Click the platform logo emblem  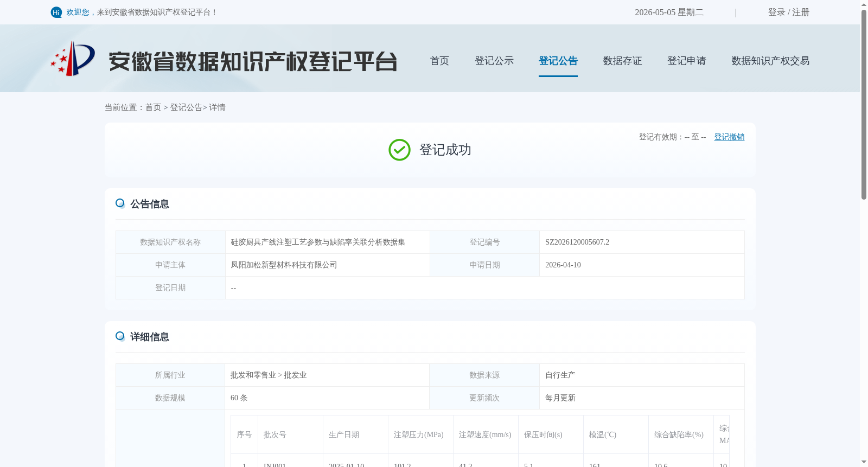tap(73, 59)
